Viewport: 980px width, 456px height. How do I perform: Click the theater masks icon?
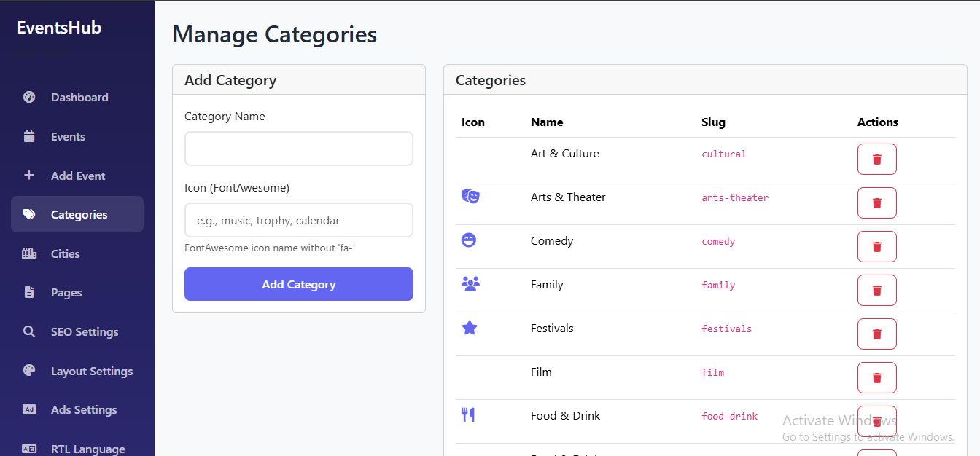(x=470, y=197)
